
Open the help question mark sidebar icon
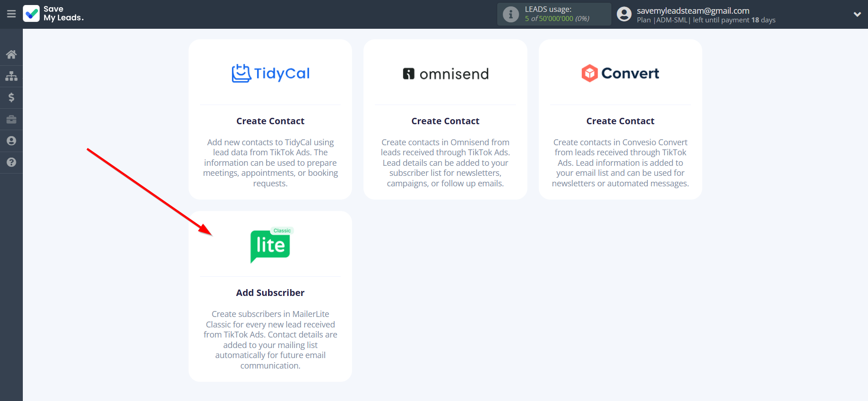pyautogui.click(x=11, y=162)
